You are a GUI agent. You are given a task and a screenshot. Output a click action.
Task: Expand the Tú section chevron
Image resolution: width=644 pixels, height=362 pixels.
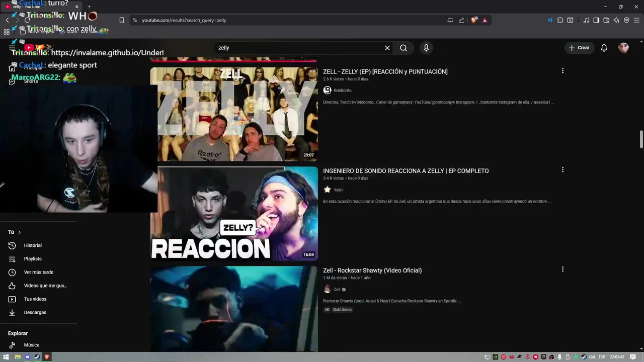coord(20,232)
